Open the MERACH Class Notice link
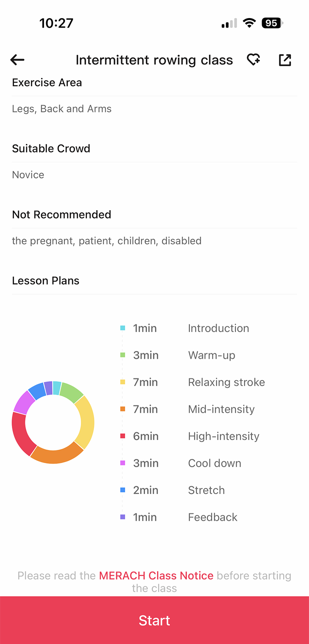Image resolution: width=309 pixels, height=644 pixels. click(x=156, y=576)
